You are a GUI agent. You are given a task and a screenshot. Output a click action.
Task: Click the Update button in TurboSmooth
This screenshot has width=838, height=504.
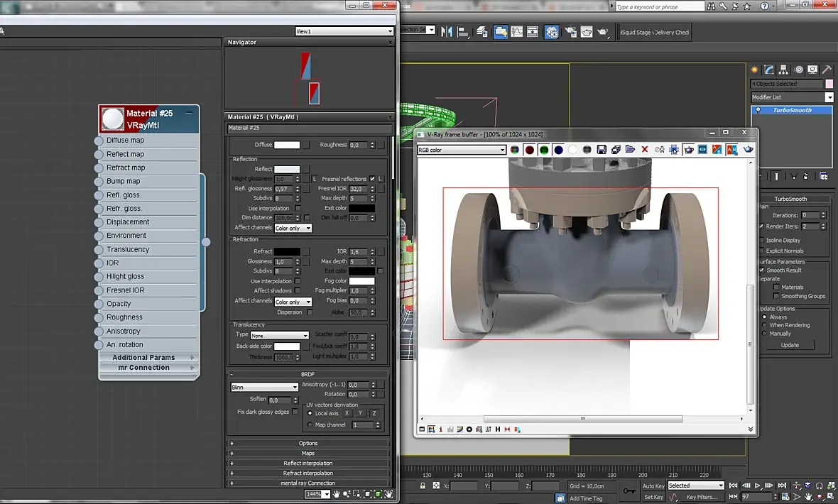point(790,345)
